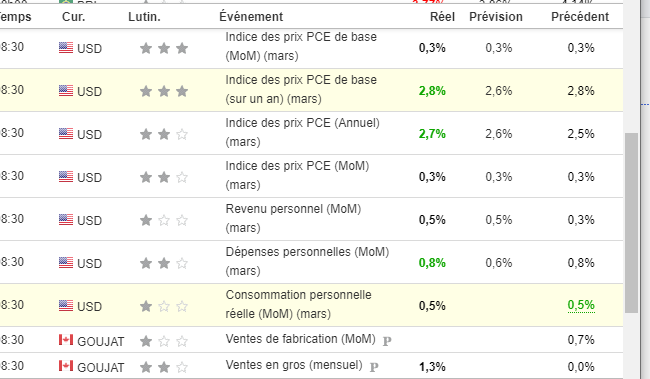The height and width of the screenshot is (379, 650).
Task: Select the Événement column header
Action: pyautogui.click(x=251, y=17)
